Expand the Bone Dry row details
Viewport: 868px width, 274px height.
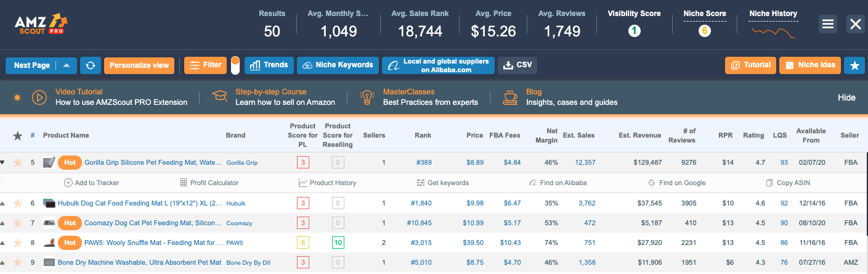[x=2, y=262]
